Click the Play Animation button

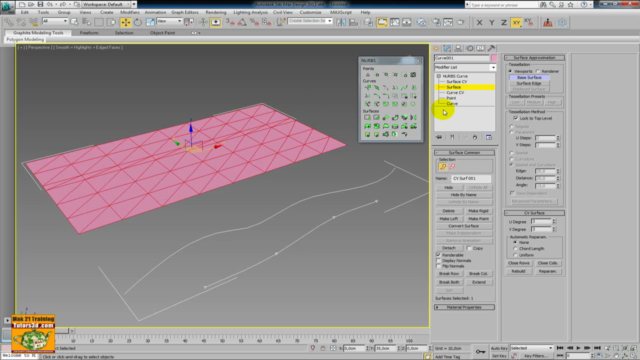578,348
